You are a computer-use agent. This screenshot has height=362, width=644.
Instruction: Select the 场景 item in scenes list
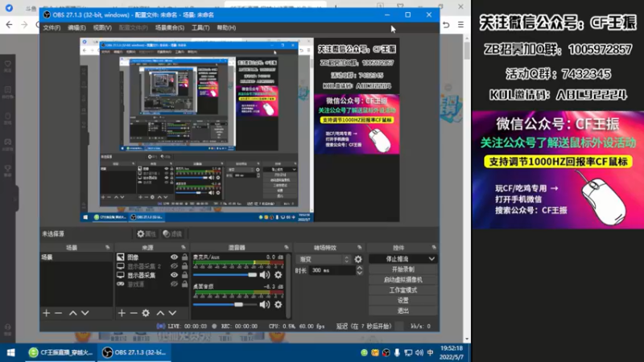click(x=76, y=257)
